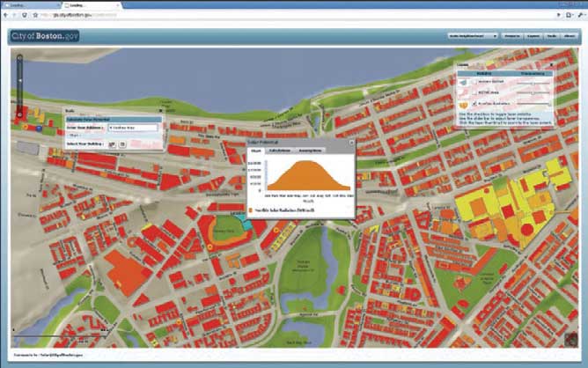
Task: Click the About button in header
Action: (568, 37)
